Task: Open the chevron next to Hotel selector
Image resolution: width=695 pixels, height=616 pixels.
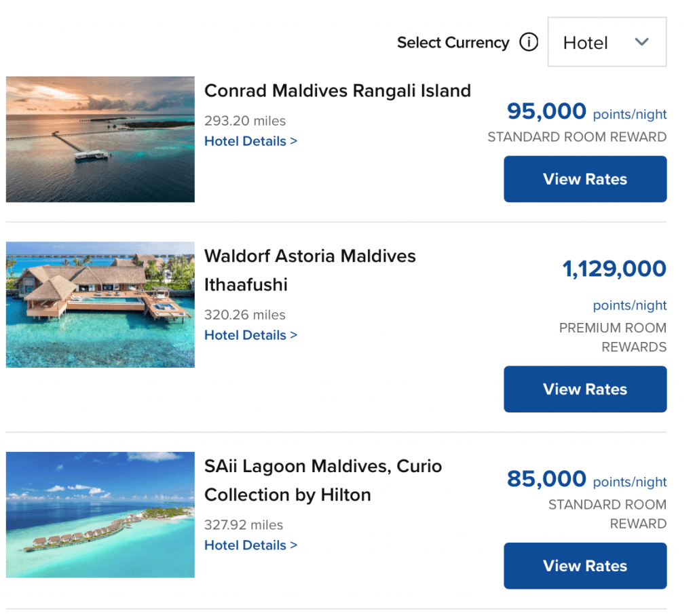Action: click(641, 42)
